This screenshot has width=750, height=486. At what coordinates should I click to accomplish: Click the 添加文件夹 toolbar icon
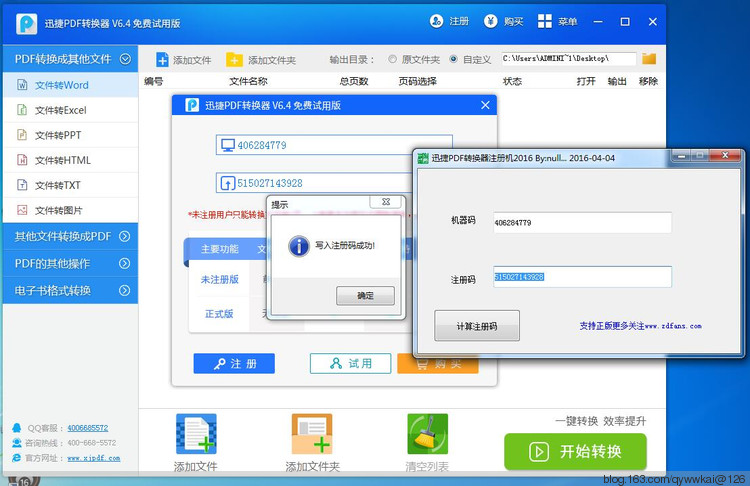(x=234, y=60)
